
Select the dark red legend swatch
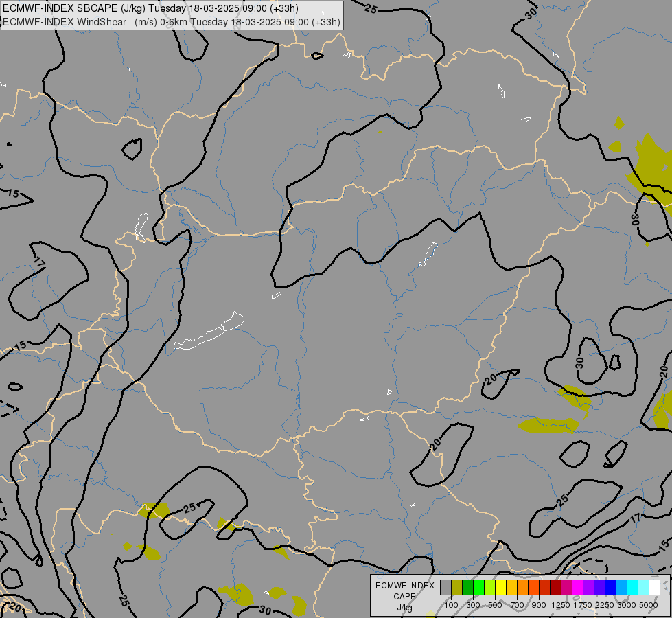556,587
